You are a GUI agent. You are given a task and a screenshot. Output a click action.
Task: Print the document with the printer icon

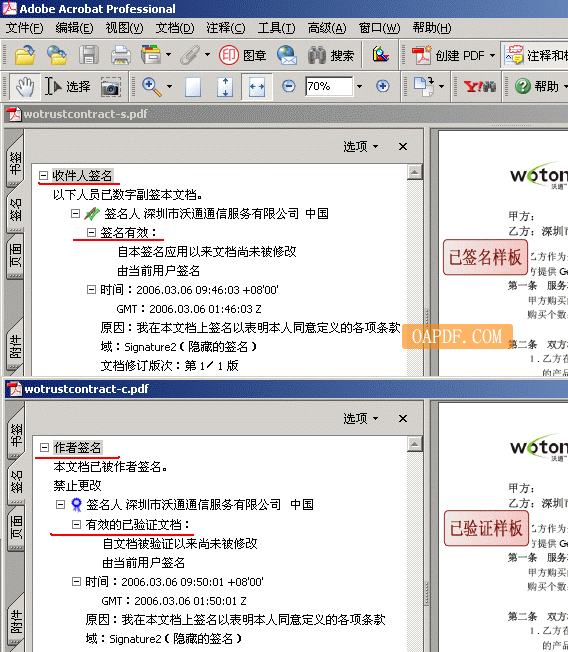[x=121, y=55]
